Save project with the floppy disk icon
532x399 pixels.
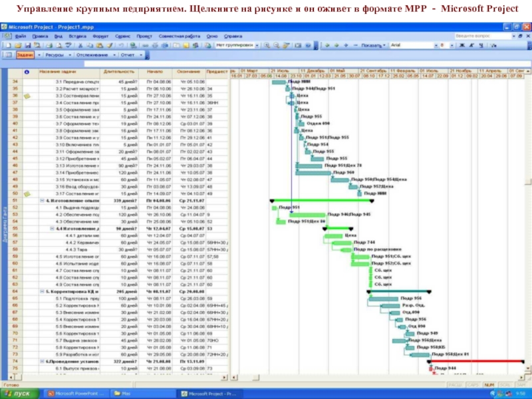(x=28, y=45)
